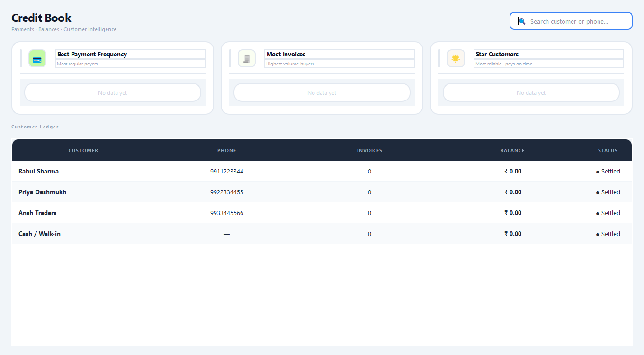Click the 'Highest volume buyers' subtitle
The image size is (644, 355).
coord(290,64)
